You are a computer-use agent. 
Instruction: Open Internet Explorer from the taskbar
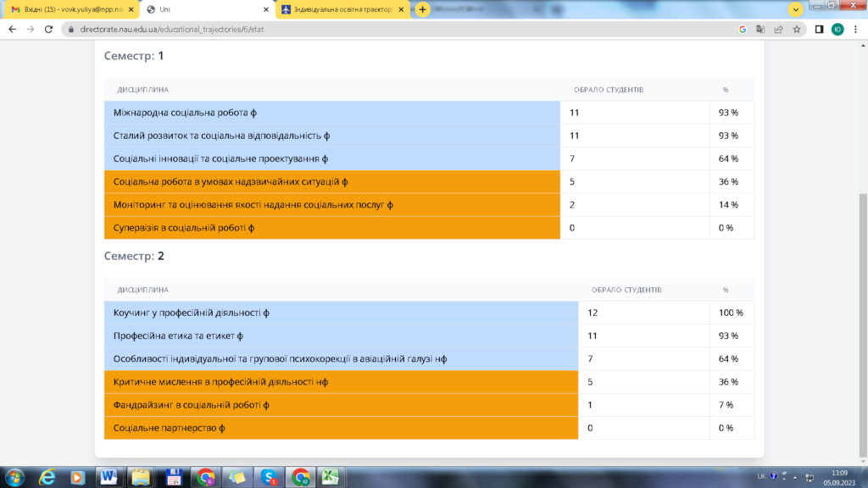tap(47, 477)
